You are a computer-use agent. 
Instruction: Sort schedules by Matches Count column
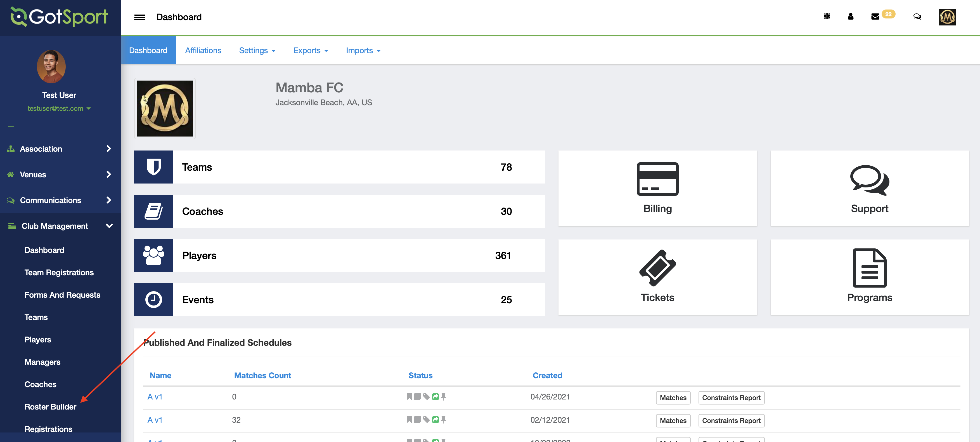coord(262,375)
